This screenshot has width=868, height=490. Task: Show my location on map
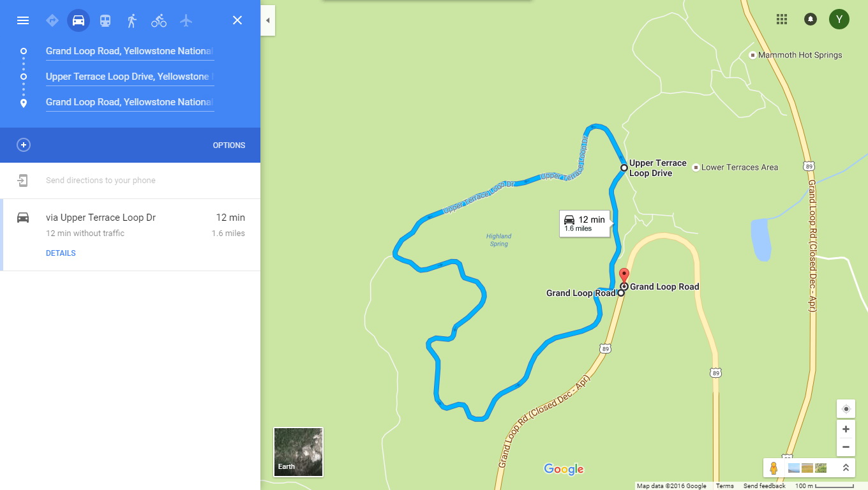[846, 409]
